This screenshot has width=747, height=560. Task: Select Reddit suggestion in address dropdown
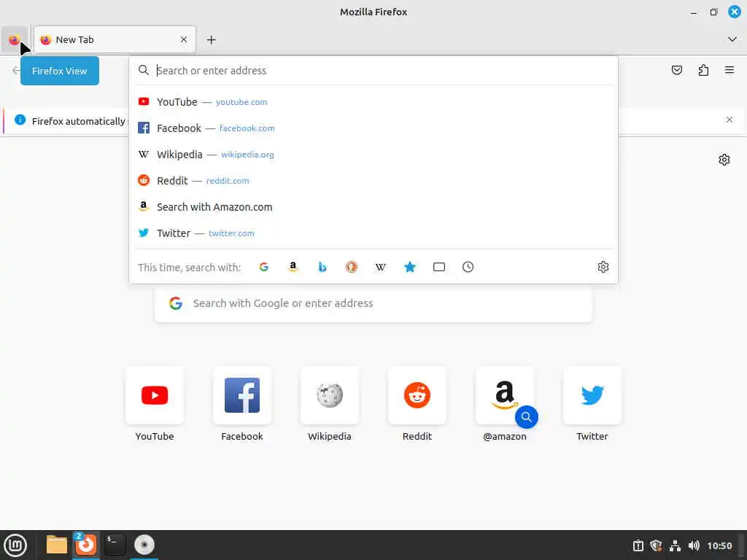click(x=373, y=181)
